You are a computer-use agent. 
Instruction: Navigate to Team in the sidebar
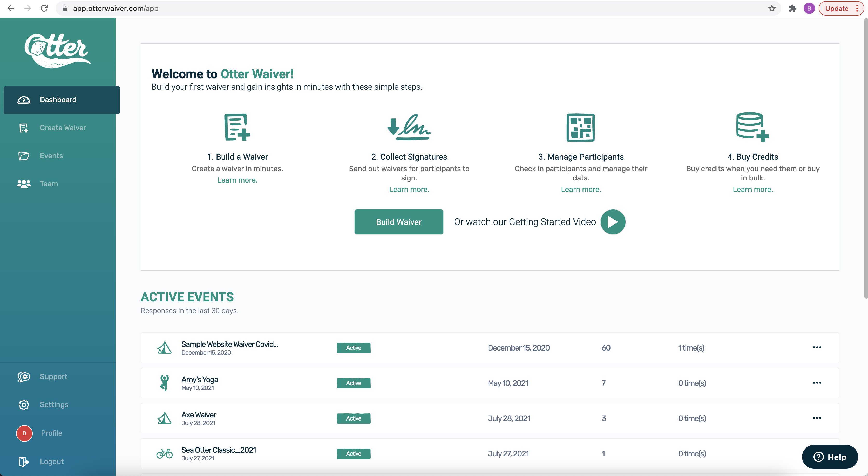(49, 184)
